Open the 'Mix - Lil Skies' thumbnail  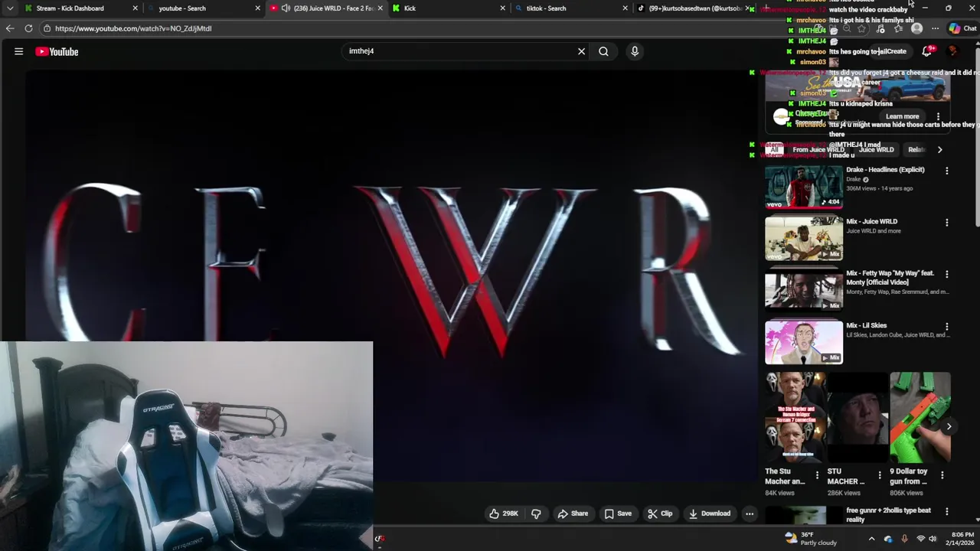coord(804,342)
